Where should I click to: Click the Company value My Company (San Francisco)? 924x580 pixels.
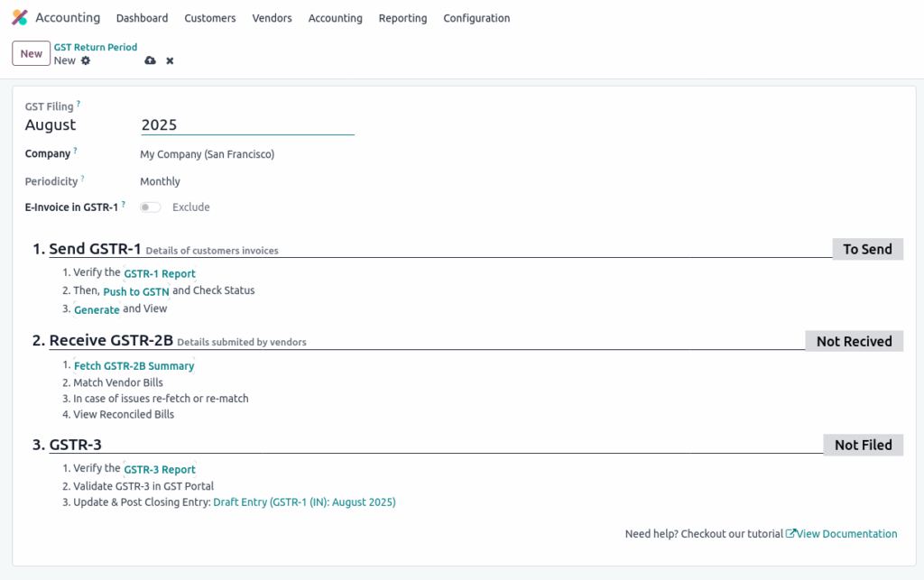point(208,154)
